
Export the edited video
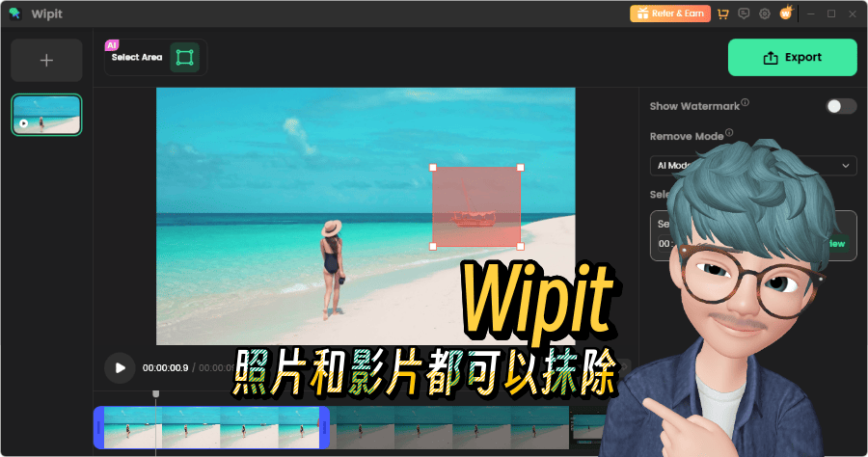pos(792,58)
